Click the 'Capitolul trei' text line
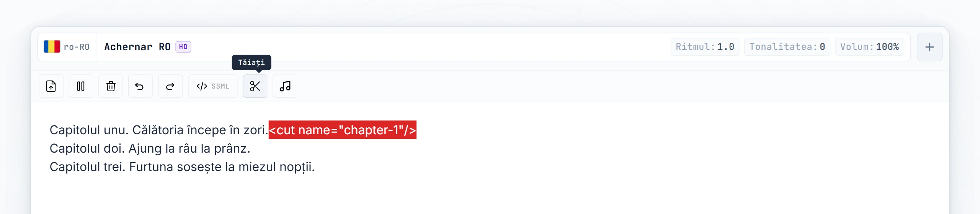 pyautogui.click(x=182, y=167)
